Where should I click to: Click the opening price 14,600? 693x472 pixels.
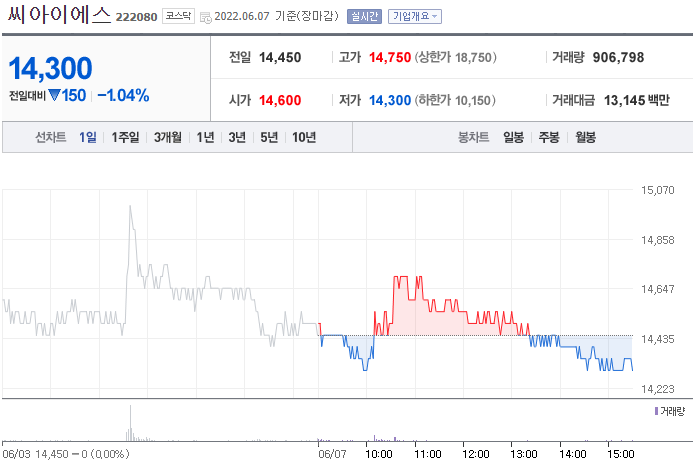click(x=280, y=100)
